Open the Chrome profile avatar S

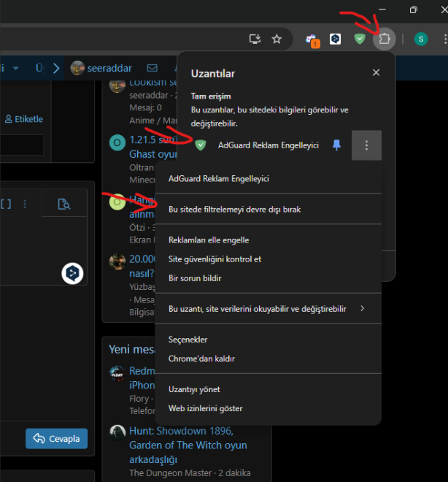point(421,39)
